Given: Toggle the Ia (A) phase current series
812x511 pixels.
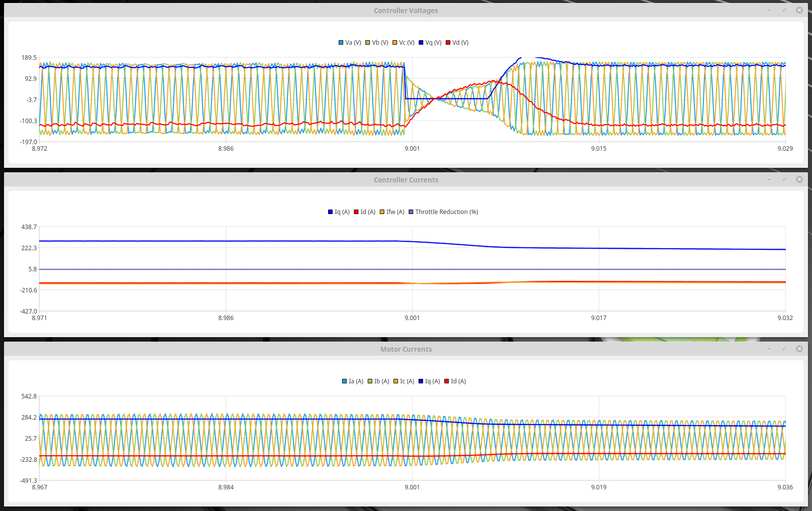Looking at the screenshot, I should (x=353, y=381).
